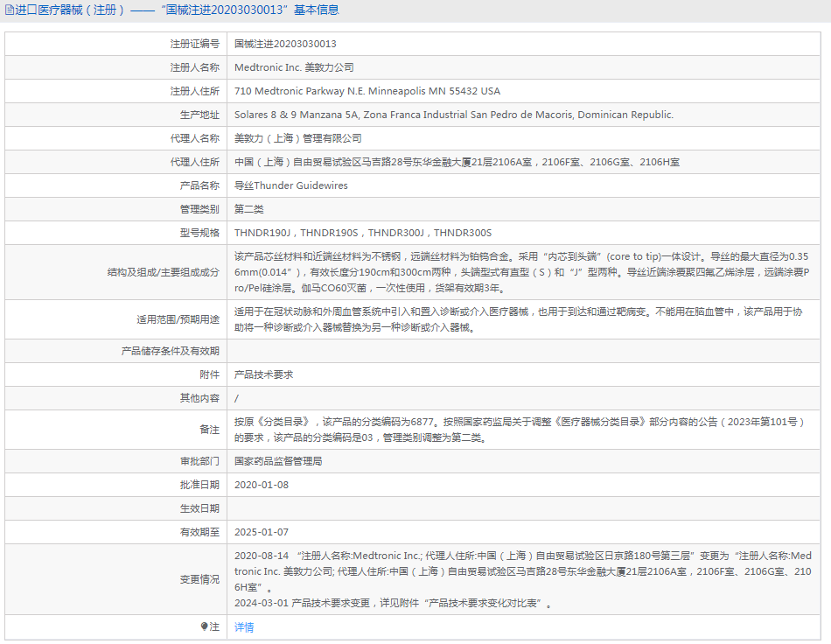This screenshot has height=644, width=831.
Task: Select the 2024-03-01 产品技术要求变更 line
Action: pos(394,603)
